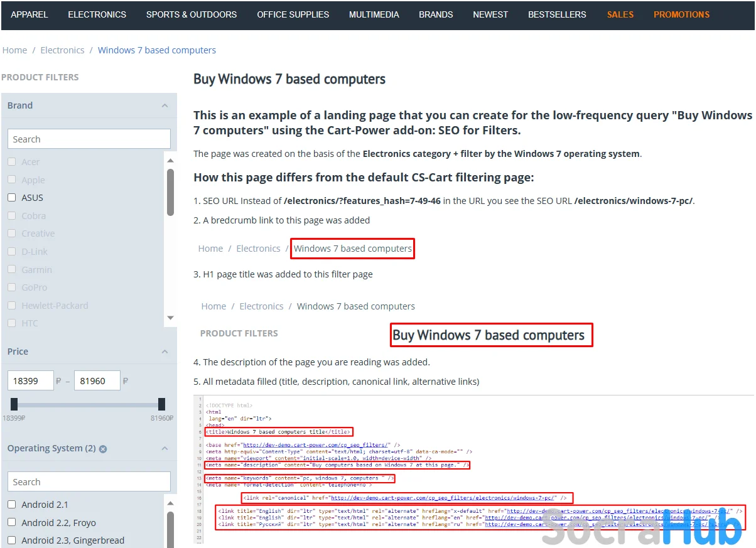Focus the Brand search field

point(89,139)
